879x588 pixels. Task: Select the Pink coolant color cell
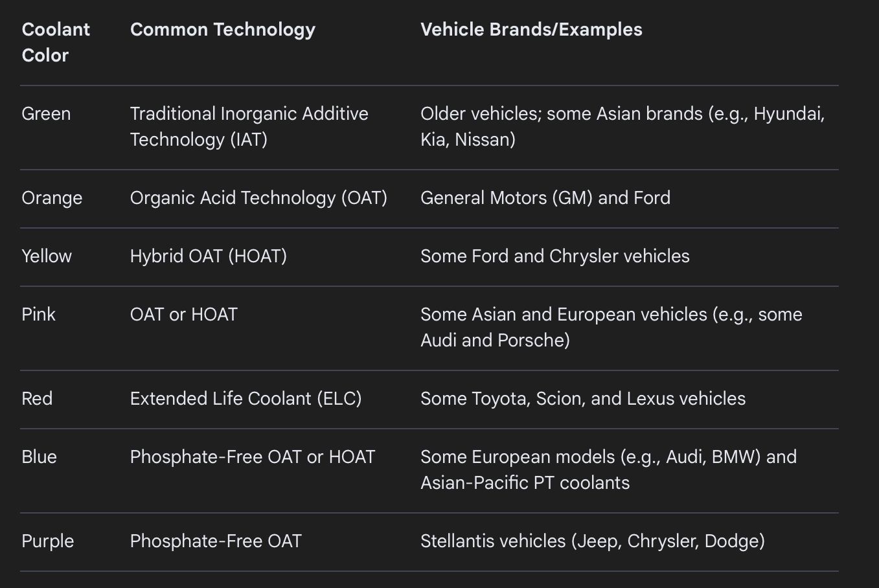(38, 315)
